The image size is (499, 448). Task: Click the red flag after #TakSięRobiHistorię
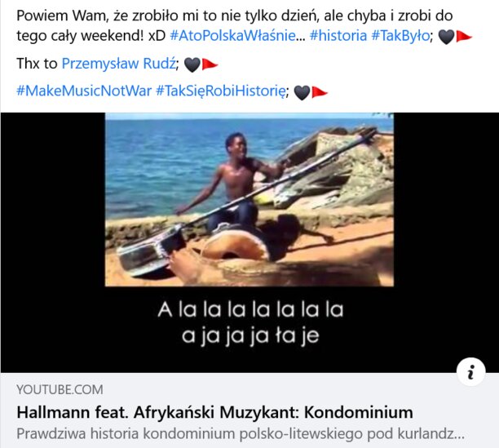point(319,91)
